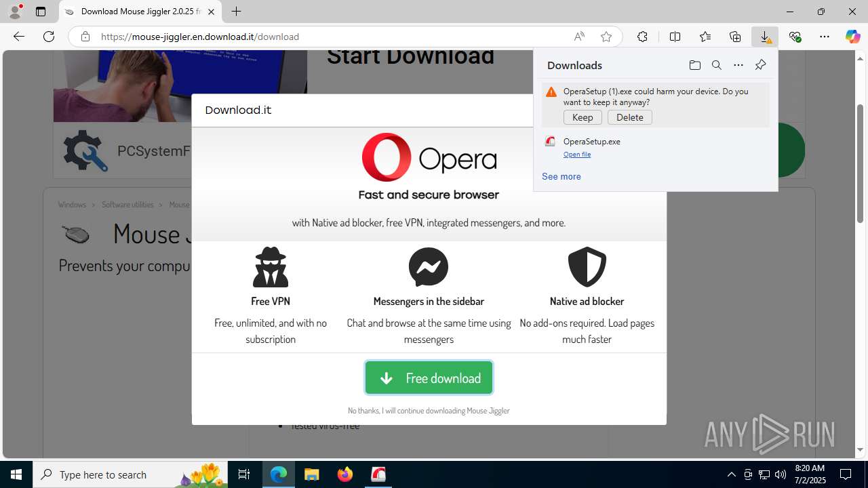Click the browser Back arrow
868x488 pixels.
(x=19, y=37)
